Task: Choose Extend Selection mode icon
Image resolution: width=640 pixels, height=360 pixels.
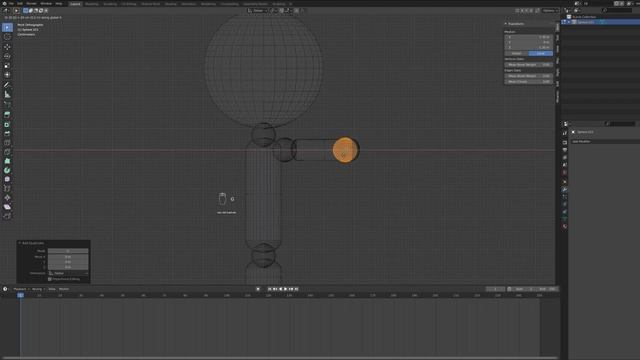Action: tap(31, 11)
